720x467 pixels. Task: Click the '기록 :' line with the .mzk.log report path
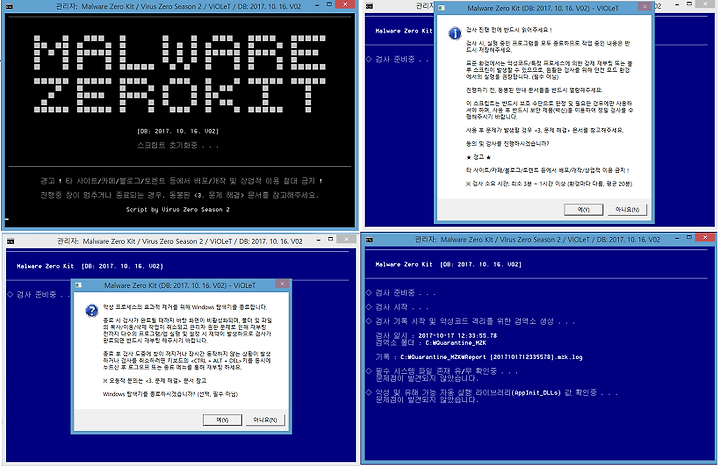click(x=479, y=357)
